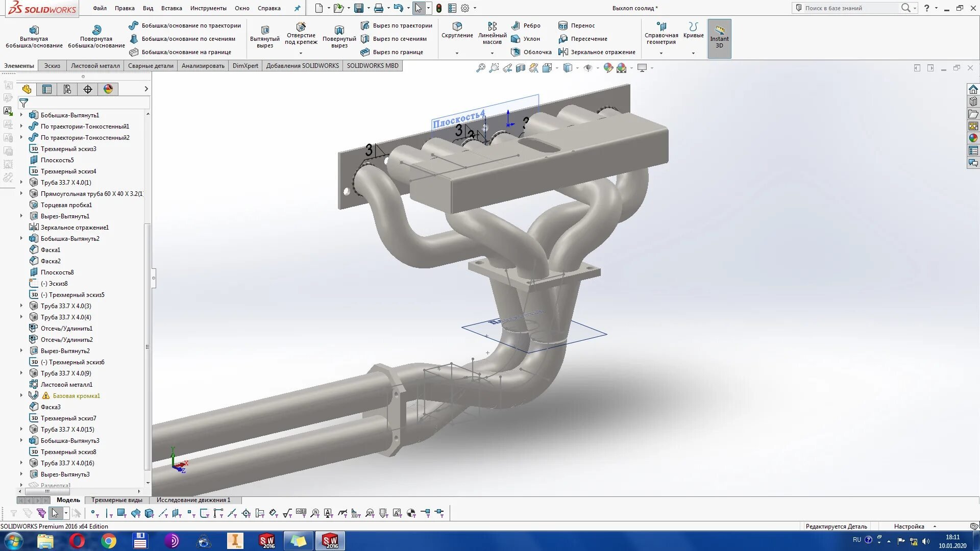This screenshot has height=551, width=980.
Task: Click the Zoom to Fit magnifier icon
Action: click(x=480, y=68)
